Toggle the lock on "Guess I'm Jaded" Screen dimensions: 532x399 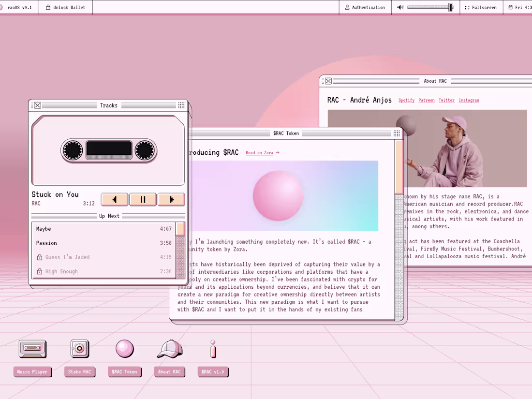point(40,257)
